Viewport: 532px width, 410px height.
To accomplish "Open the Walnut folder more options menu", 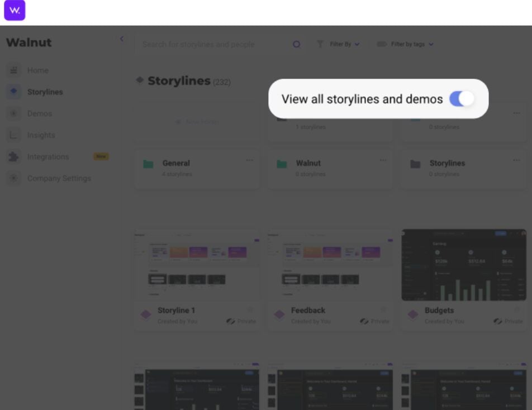I will pos(383,160).
